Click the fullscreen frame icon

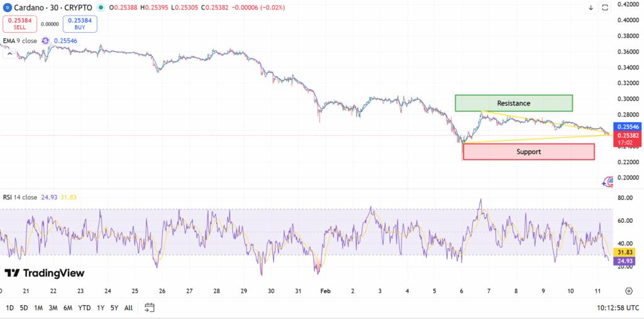click(x=606, y=8)
